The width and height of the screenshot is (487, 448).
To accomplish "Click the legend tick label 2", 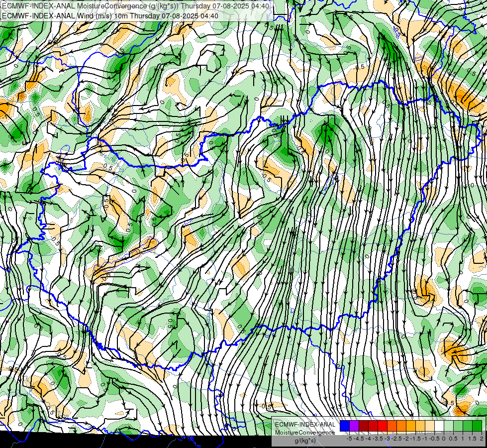I will coord(482,439).
